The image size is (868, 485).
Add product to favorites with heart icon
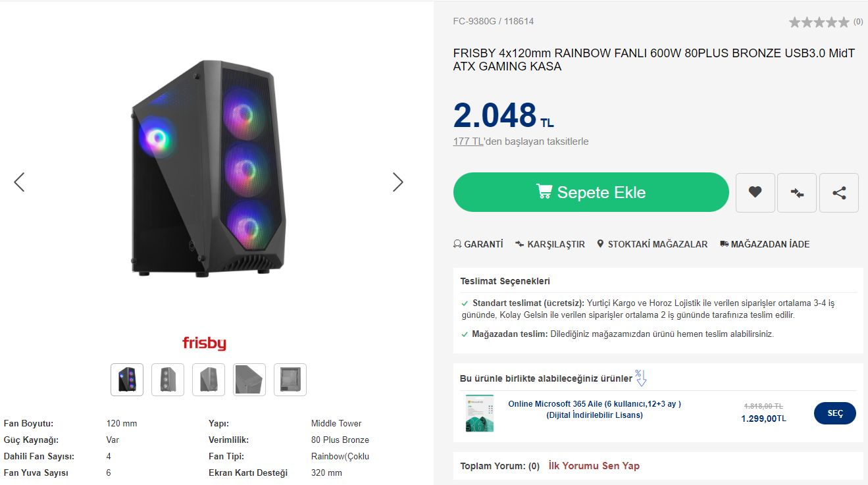755,193
